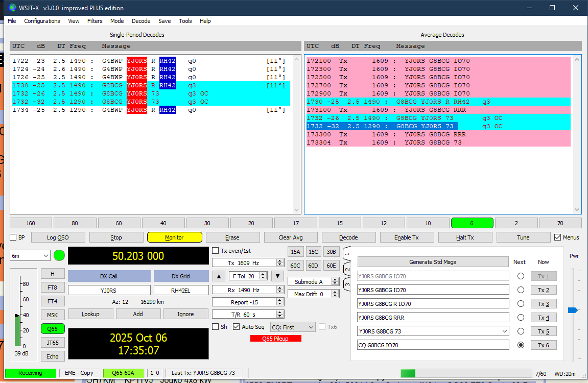The width and height of the screenshot is (588, 383).
Task: Activate the Echo mode button
Action: pyautogui.click(x=52, y=356)
